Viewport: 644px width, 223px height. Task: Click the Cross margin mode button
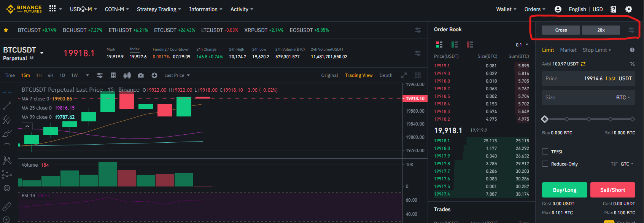point(561,30)
